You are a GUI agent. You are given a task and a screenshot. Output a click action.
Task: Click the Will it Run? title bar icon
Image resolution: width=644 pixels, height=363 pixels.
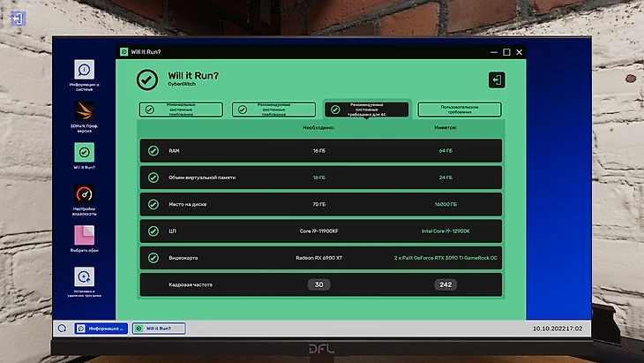124,52
